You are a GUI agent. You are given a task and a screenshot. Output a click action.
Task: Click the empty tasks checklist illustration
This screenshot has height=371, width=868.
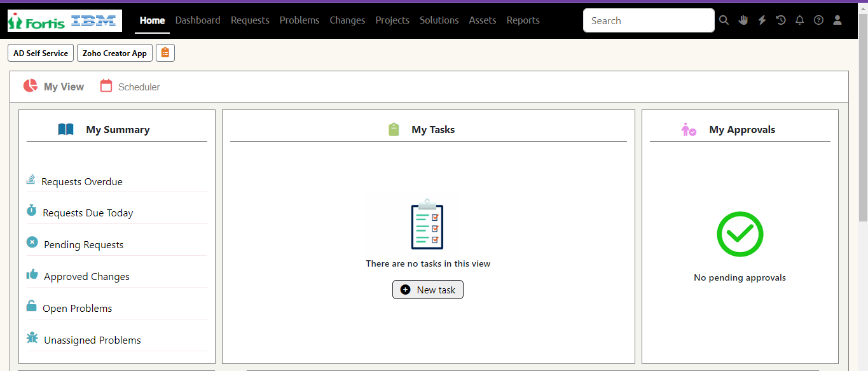click(427, 223)
